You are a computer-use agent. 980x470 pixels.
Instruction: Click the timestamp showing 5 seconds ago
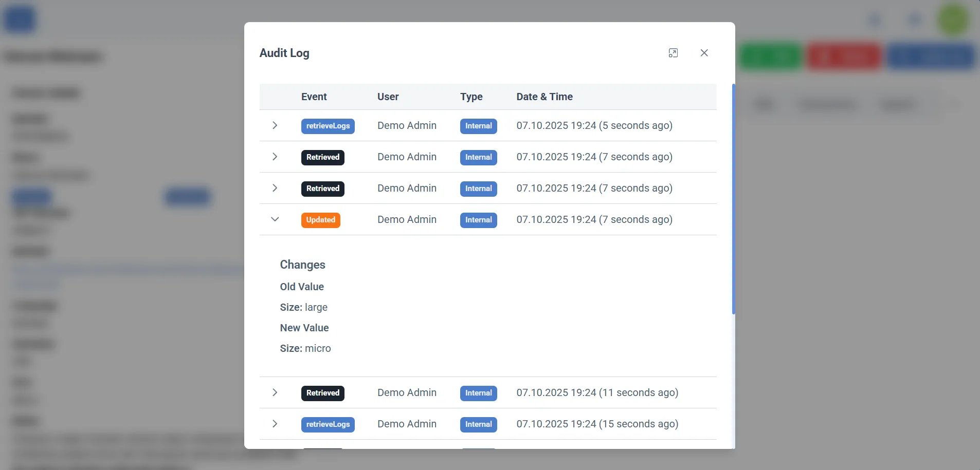594,126
